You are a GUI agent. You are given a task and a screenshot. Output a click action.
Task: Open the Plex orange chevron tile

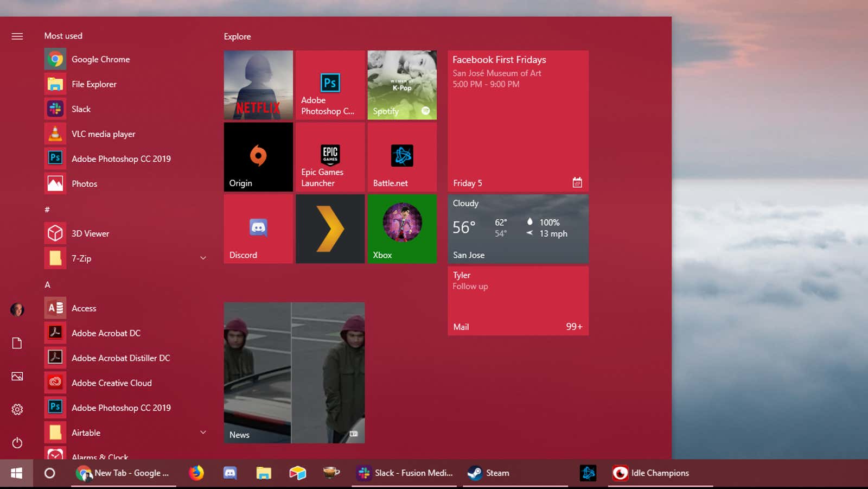[x=330, y=229]
